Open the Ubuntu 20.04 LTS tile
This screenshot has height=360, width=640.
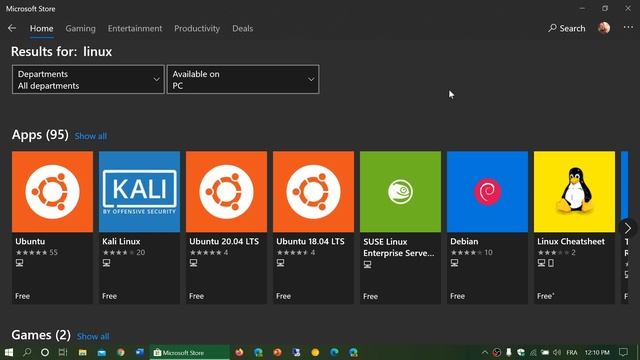pos(226,227)
